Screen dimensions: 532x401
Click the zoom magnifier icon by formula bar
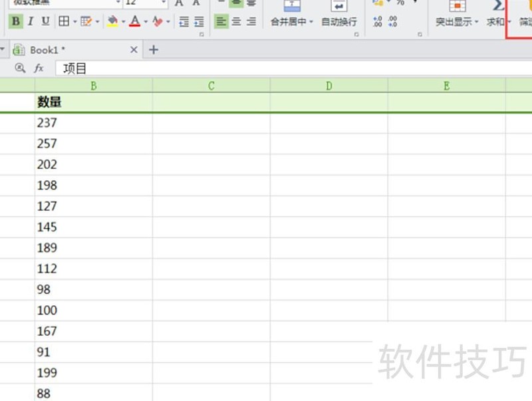(x=20, y=68)
